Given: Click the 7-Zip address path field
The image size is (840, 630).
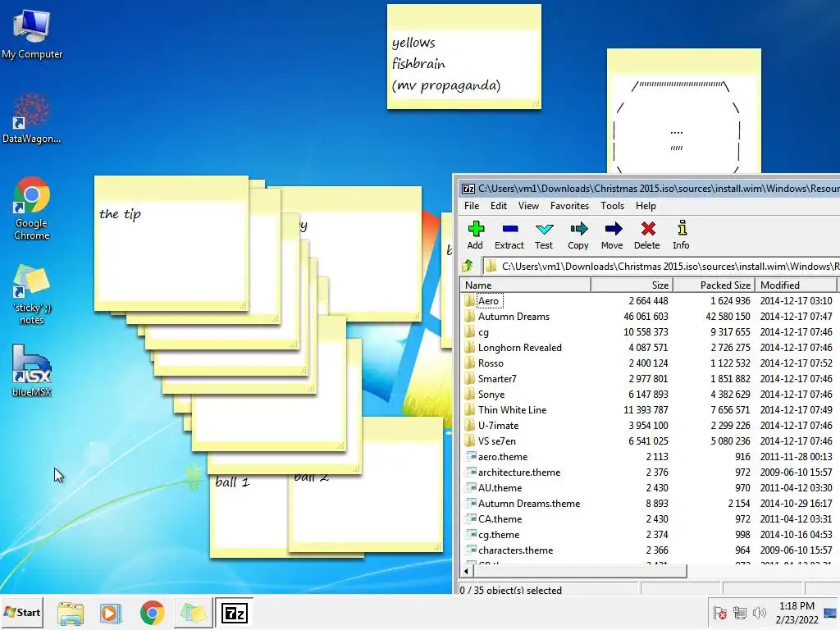Looking at the screenshot, I should tap(662, 267).
